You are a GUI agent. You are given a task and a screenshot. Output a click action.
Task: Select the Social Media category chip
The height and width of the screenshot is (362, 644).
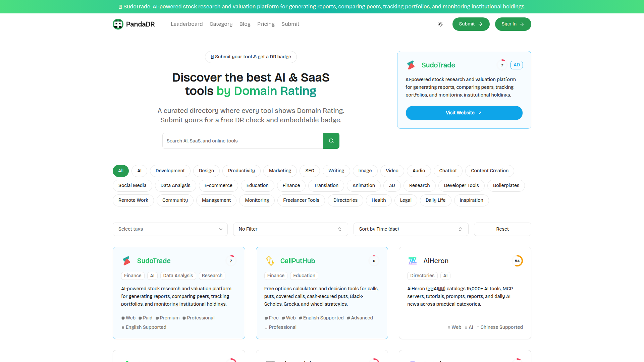click(132, 186)
